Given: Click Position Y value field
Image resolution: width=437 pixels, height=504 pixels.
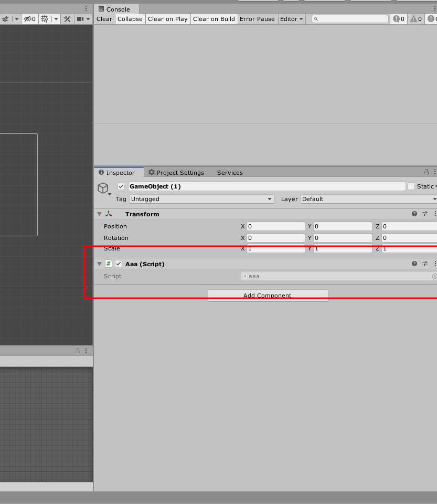Looking at the screenshot, I should (343, 226).
